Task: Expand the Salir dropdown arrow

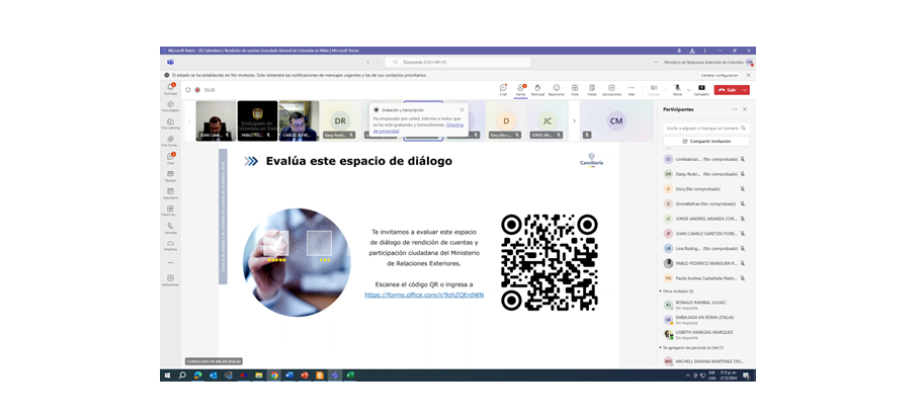Action: (745, 90)
